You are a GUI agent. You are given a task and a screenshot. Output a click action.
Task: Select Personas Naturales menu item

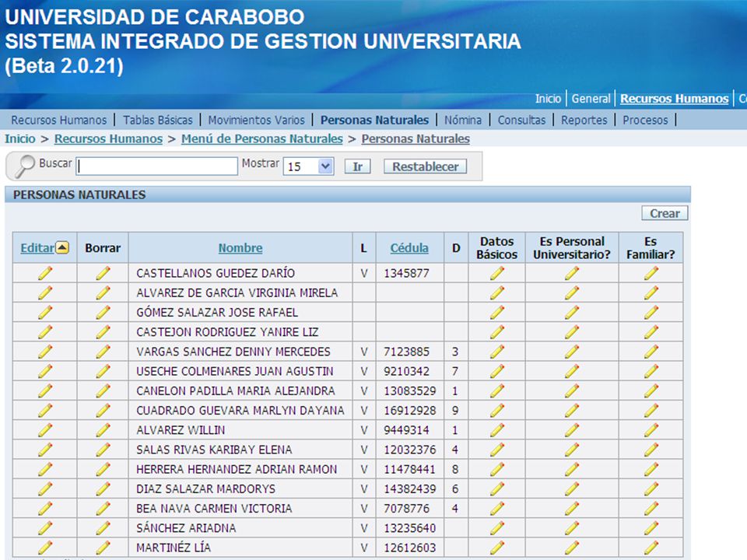[x=374, y=120]
